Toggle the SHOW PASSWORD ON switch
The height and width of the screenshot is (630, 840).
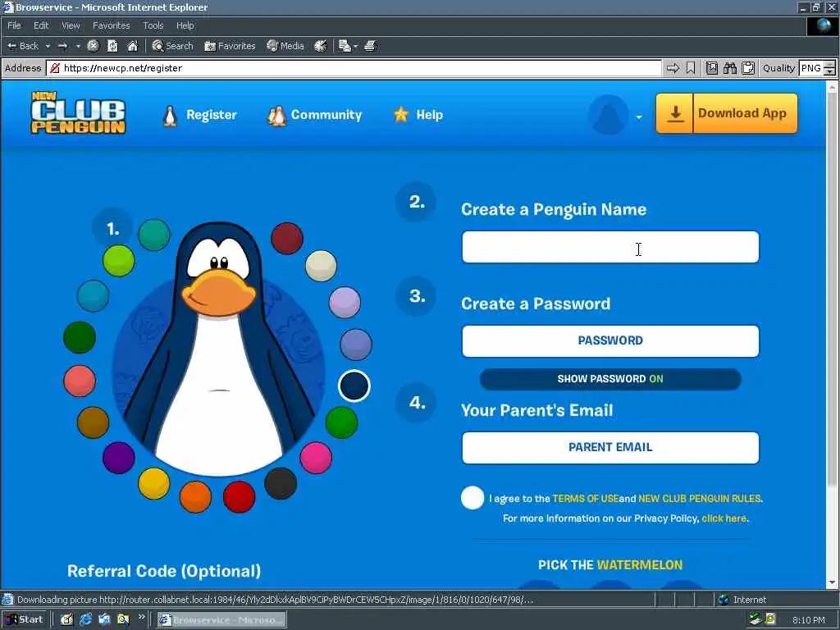610,379
